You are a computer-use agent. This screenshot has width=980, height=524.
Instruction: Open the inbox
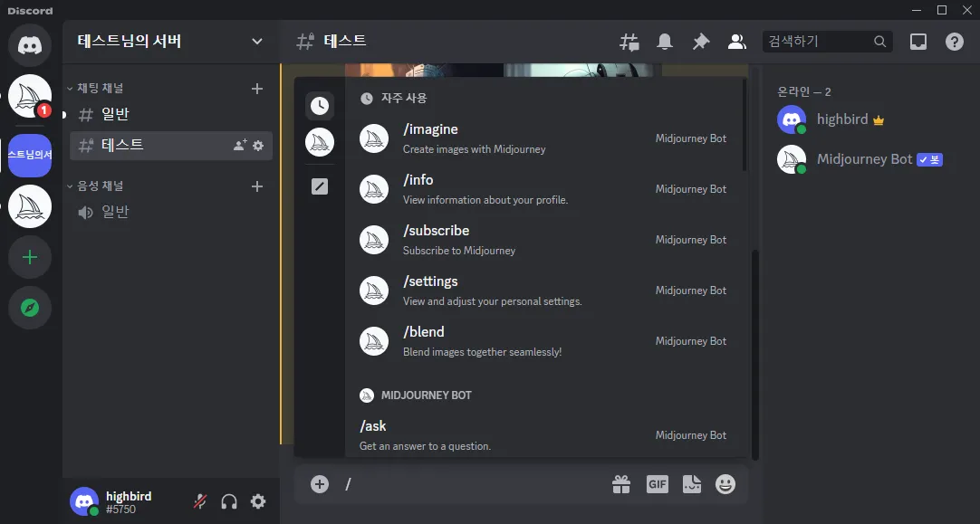click(918, 42)
